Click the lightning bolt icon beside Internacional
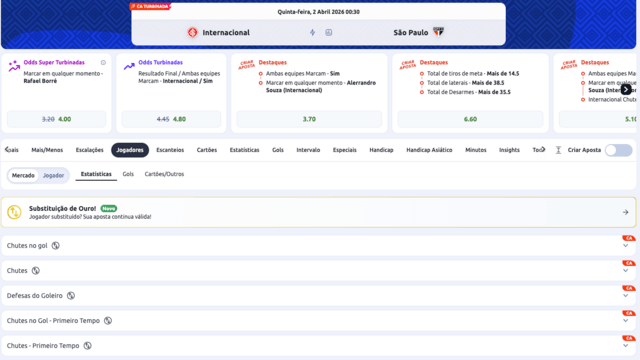This screenshot has width=640, height=360. click(x=312, y=32)
